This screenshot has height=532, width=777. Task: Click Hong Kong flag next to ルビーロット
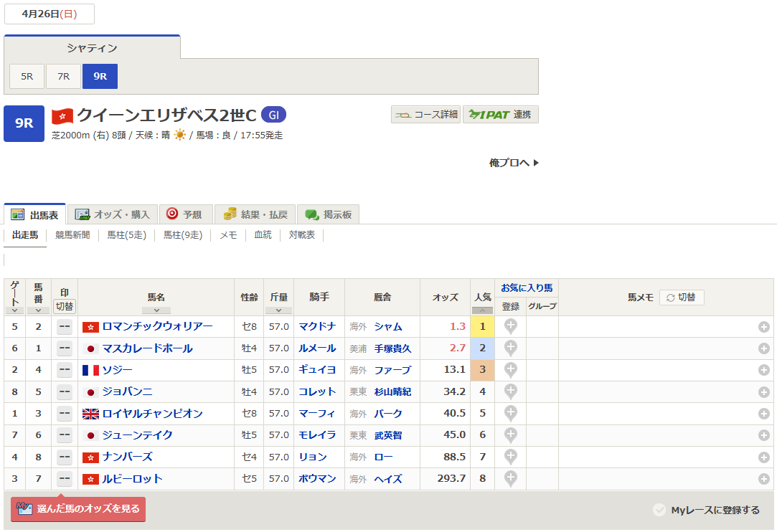pyautogui.click(x=90, y=479)
